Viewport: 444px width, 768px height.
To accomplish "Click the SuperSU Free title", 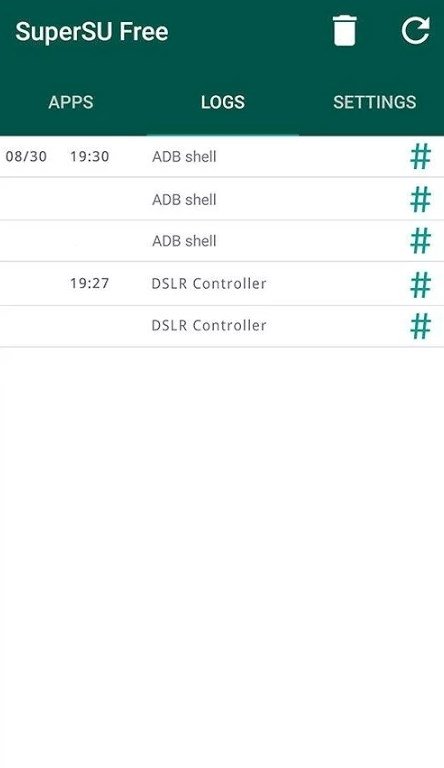I will coord(92,32).
